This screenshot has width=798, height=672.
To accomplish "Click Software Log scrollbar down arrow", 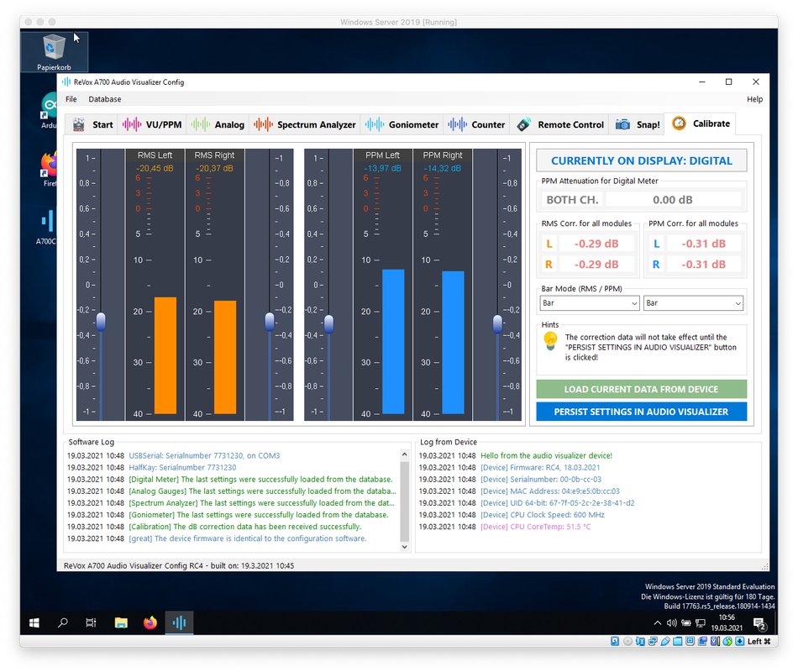I will [x=405, y=547].
